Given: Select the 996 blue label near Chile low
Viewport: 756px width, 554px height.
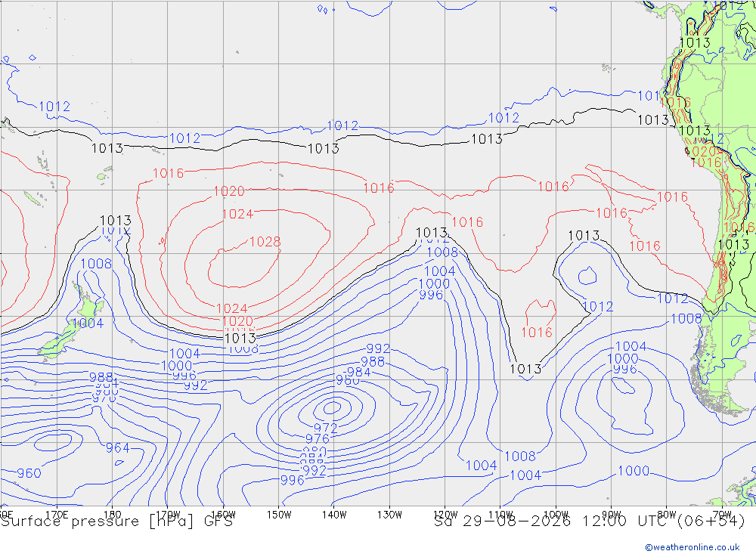Looking at the screenshot, I should point(625,370).
